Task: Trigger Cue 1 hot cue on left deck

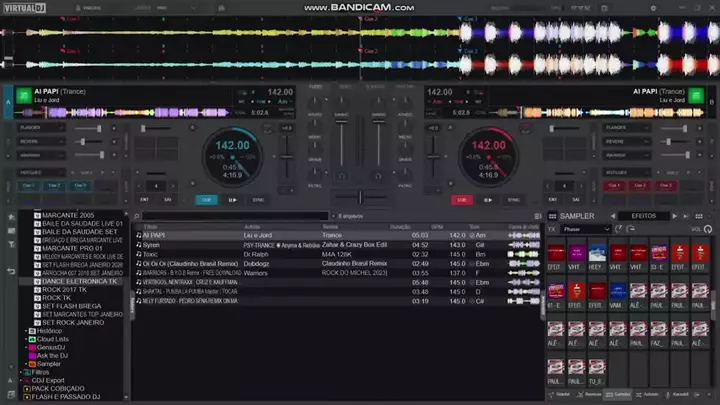Action: pyautogui.click(x=29, y=185)
